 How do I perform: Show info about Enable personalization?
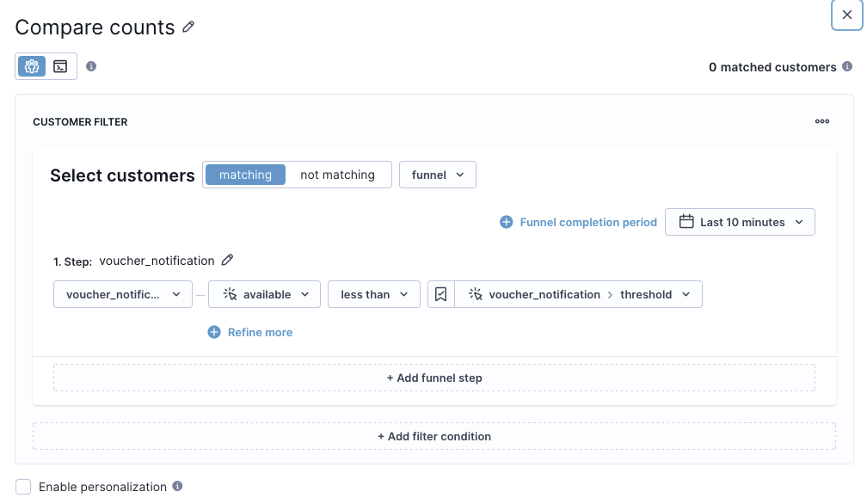click(177, 486)
